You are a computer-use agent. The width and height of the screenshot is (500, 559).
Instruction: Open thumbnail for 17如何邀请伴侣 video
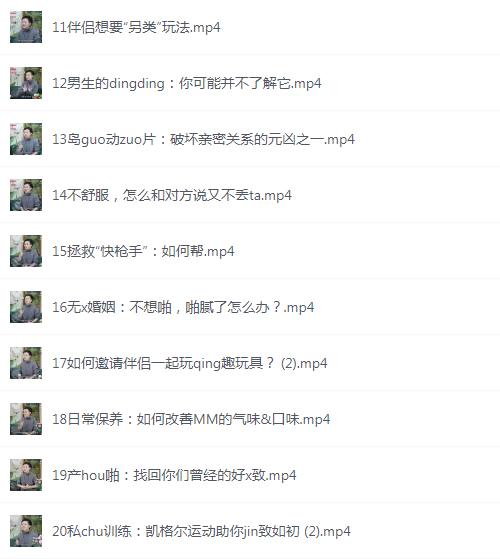[x=26, y=363]
